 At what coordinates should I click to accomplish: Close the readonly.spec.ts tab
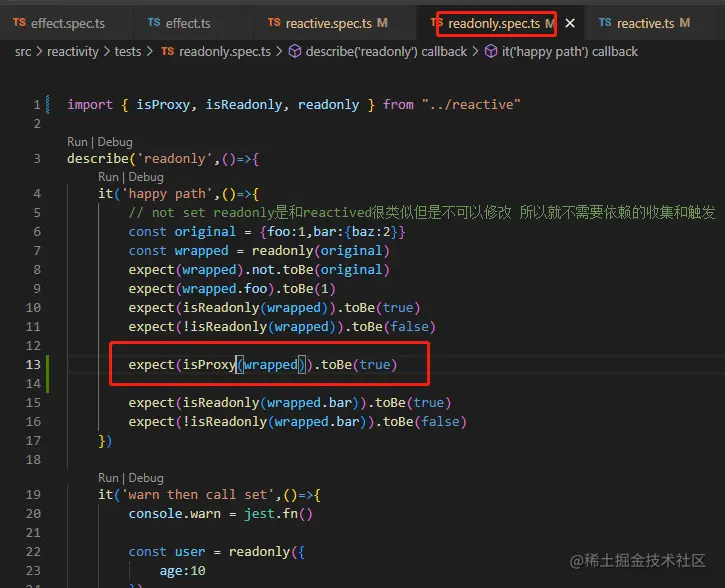(570, 23)
